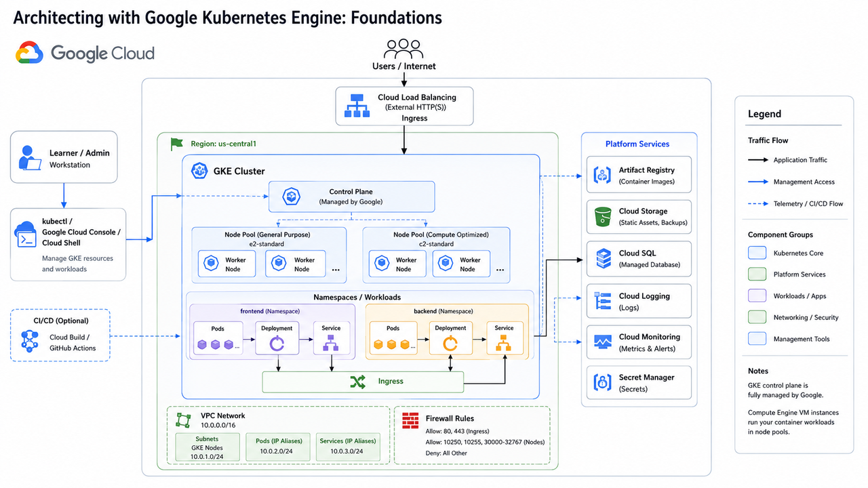Click the Networking / Security legend swatch
Image resolution: width=868 pixels, height=488 pixels.
coord(757,317)
